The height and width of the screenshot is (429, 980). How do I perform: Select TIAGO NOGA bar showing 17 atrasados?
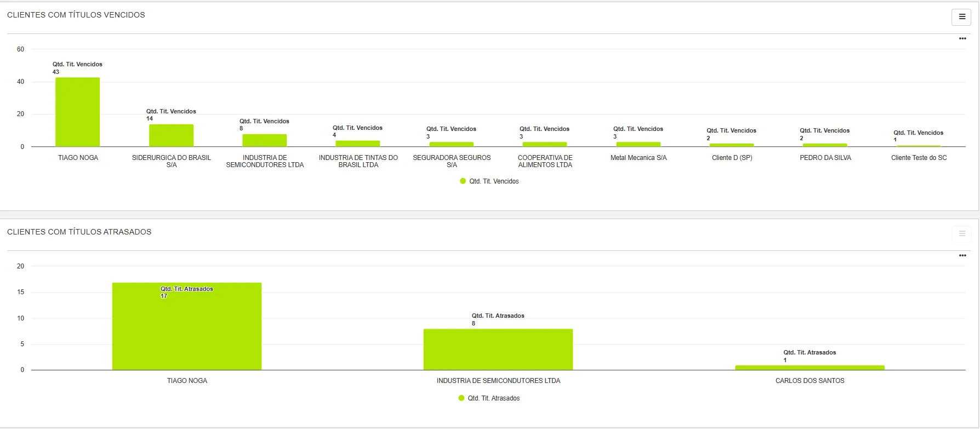click(x=187, y=329)
